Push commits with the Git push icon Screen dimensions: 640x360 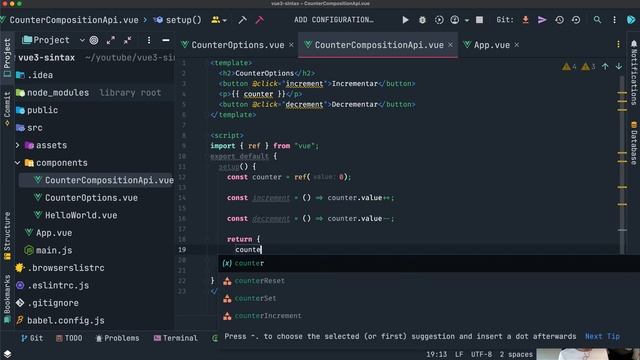click(542, 20)
